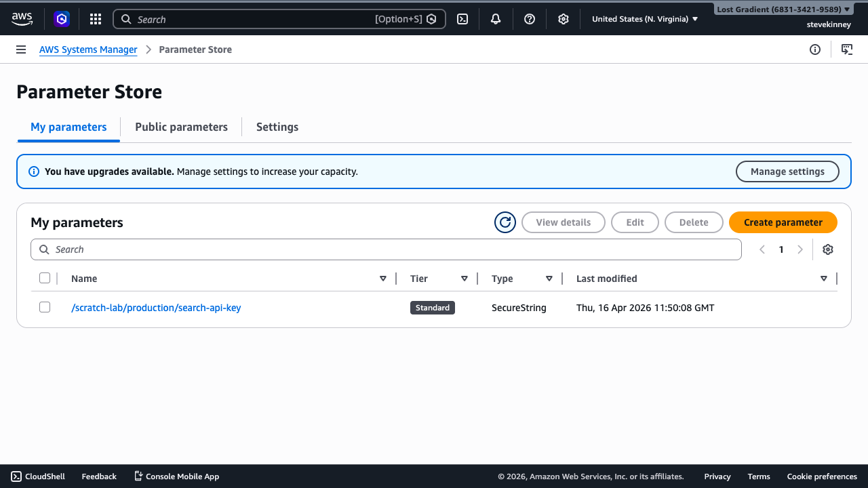Sort by the Tier column arrow
The image size is (868, 488).
point(465,279)
